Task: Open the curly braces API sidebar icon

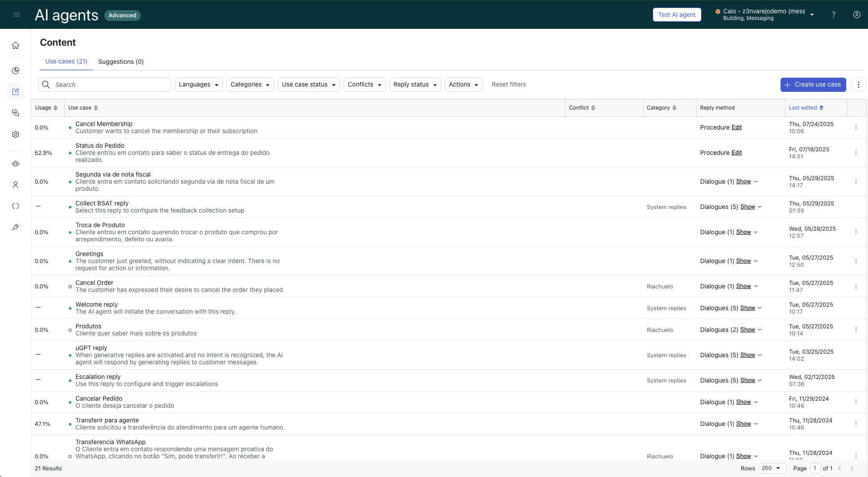Action: pos(16,206)
